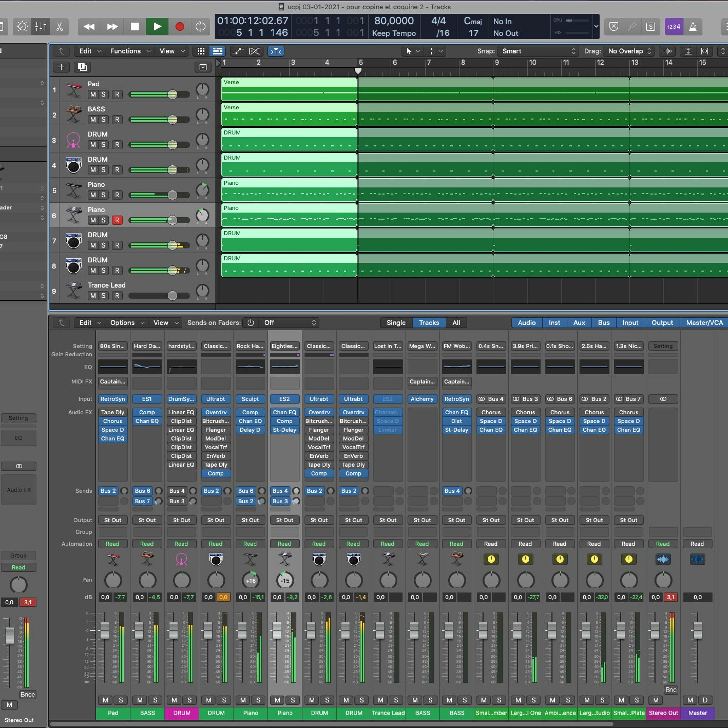Open tracks area Functions menu

pyautogui.click(x=130, y=51)
